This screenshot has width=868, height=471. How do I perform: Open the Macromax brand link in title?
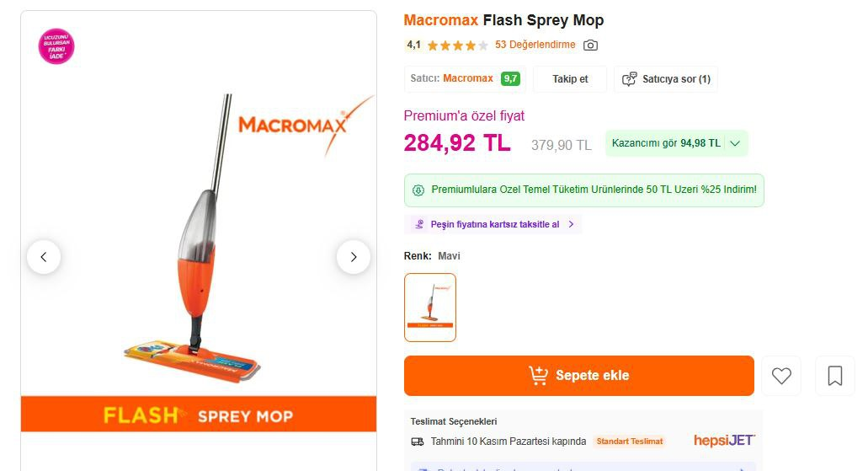(x=441, y=20)
